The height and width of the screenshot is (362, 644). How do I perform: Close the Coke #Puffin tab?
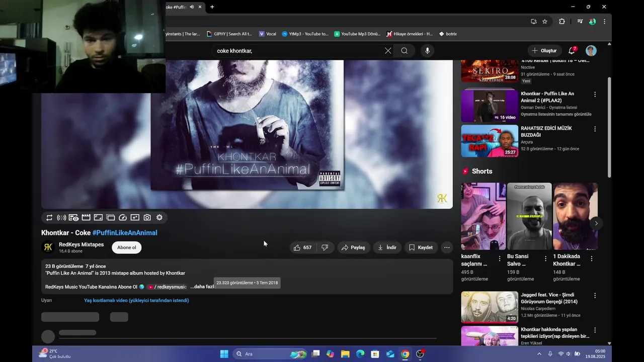(x=200, y=7)
